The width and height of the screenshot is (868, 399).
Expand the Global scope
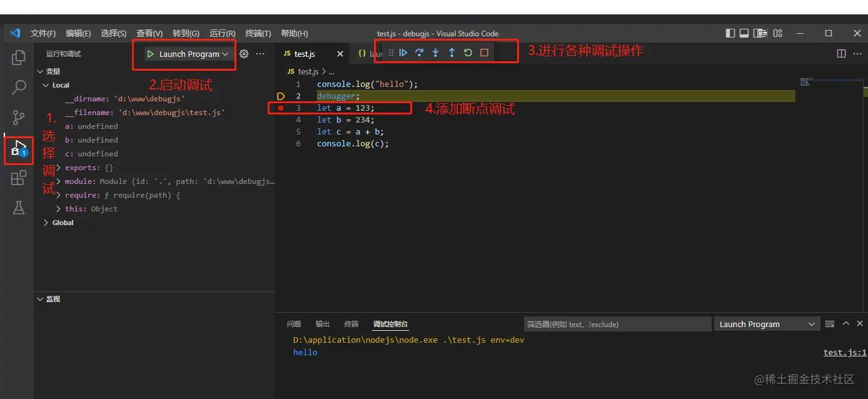pyautogui.click(x=46, y=223)
